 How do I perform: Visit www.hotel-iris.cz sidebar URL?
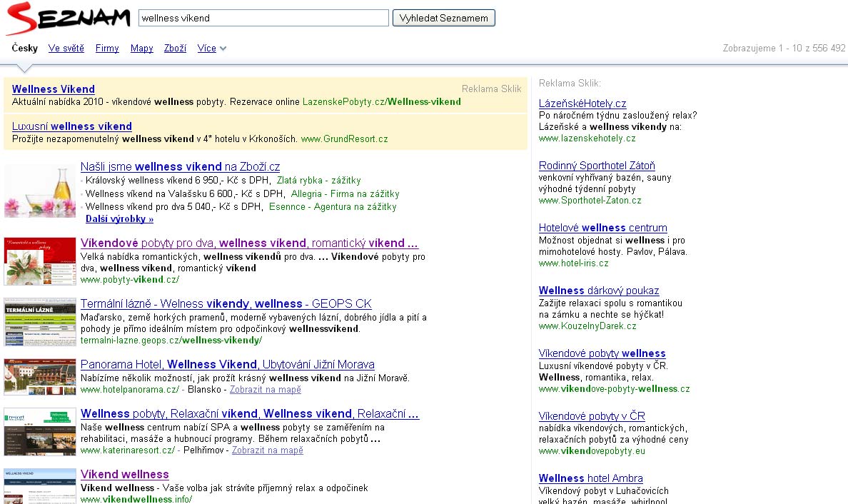pyautogui.click(x=573, y=263)
